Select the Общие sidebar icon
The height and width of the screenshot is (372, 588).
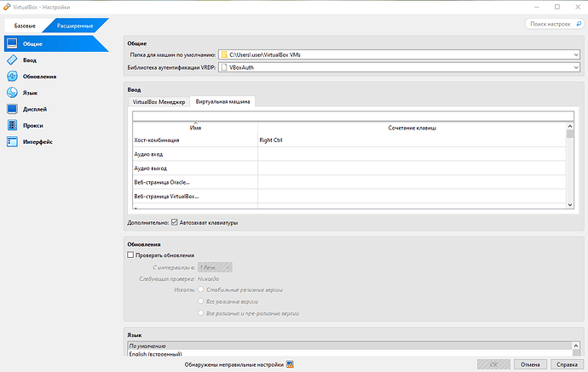tap(12, 43)
